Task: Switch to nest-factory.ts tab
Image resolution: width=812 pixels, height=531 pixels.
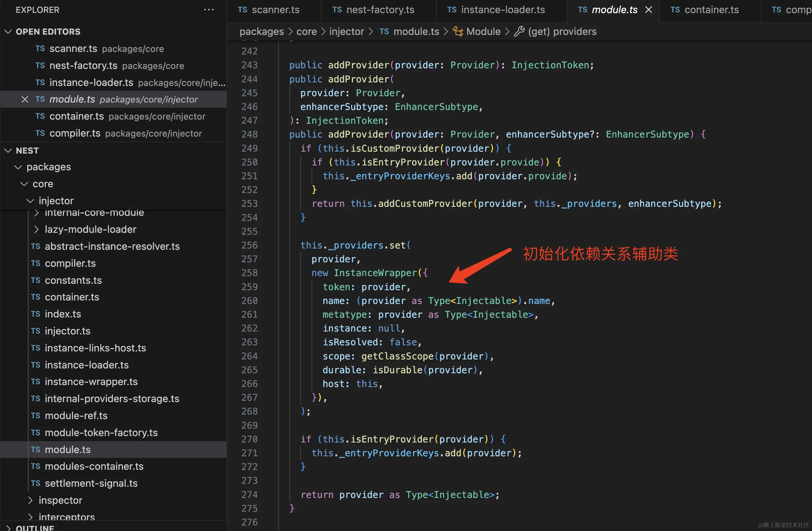Action: pos(380,10)
